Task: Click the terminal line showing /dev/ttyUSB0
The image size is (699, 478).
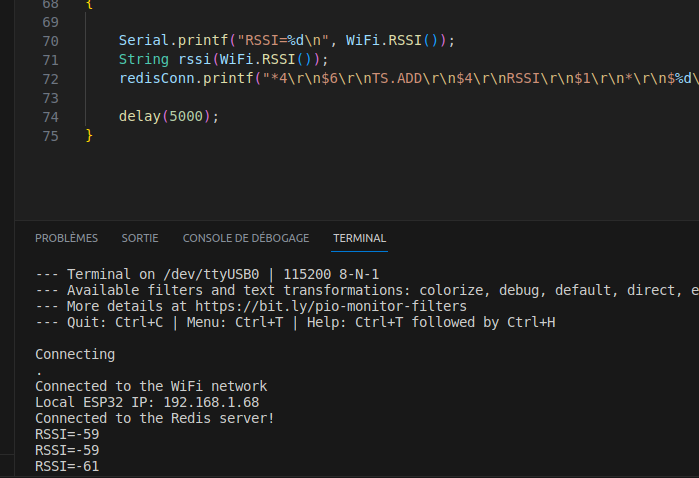Action: coord(207,274)
